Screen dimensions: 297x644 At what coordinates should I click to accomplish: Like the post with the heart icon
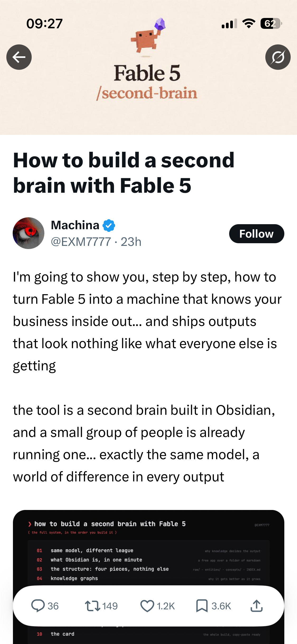147,606
